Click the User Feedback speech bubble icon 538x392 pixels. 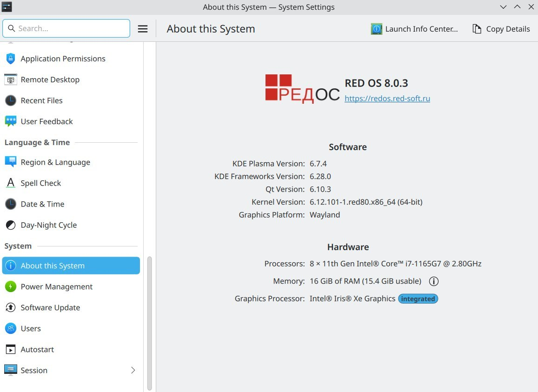(x=11, y=121)
